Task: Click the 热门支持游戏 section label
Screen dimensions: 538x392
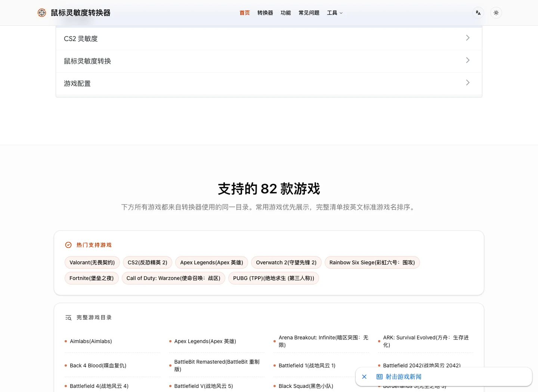Action: (x=94, y=245)
